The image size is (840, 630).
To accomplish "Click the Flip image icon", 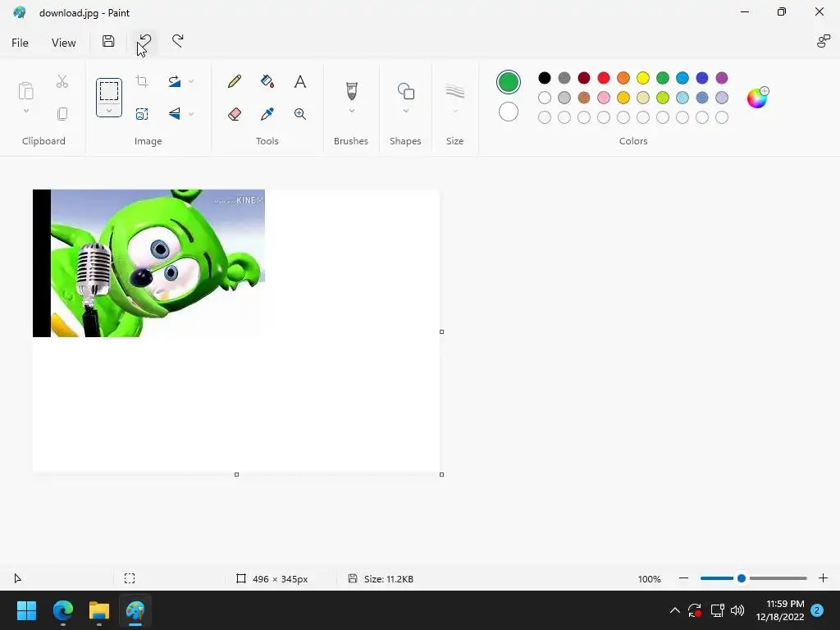I will [175, 113].
